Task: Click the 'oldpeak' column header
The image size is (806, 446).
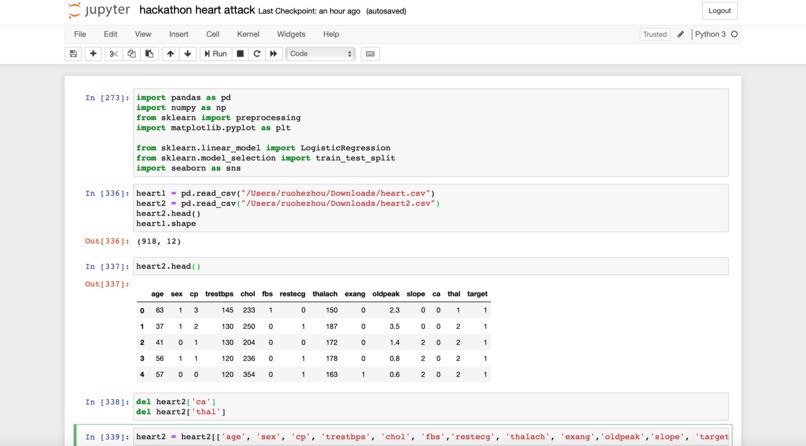Action: (386, 294)
